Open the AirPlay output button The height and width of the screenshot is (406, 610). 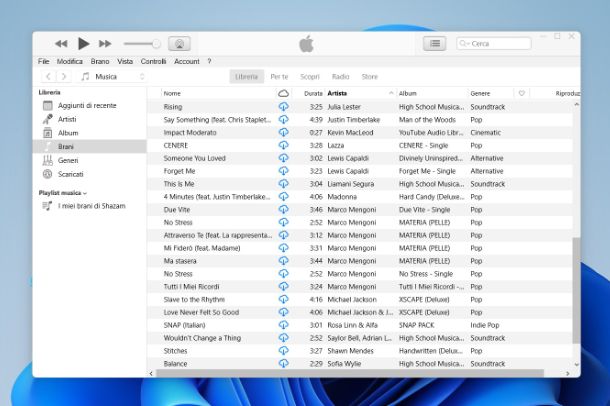pyautogui.click(x=179, y=44)
